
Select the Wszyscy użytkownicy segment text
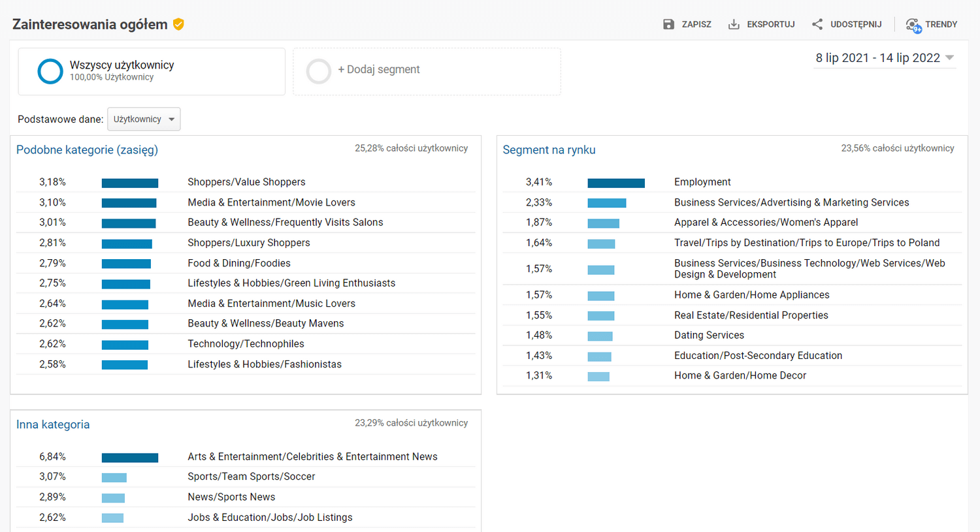click(x=122, y=65)
